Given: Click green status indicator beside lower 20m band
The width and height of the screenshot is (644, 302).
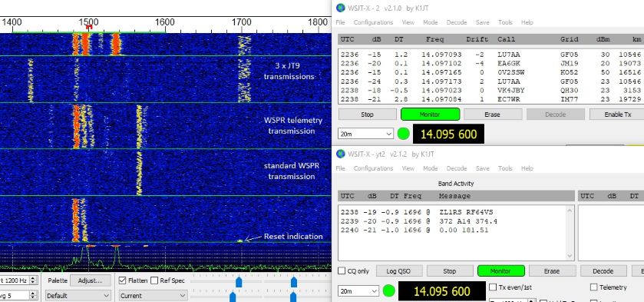Looking at the screenshot, I should [x=388, y=291].
